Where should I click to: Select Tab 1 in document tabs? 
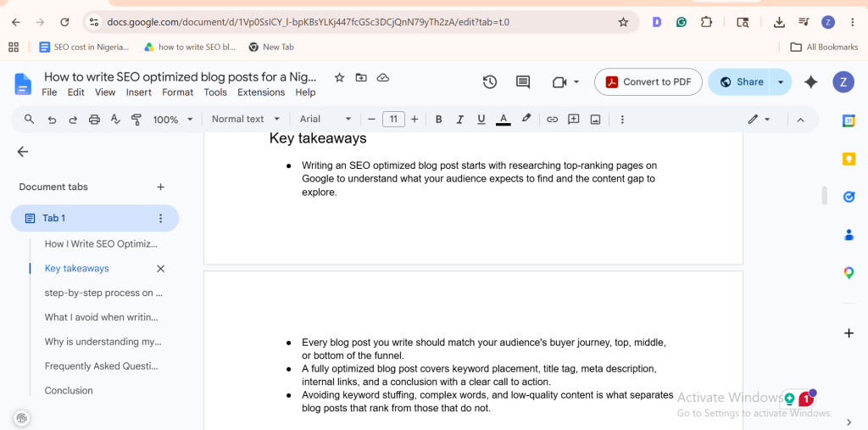tap(95, 218)
